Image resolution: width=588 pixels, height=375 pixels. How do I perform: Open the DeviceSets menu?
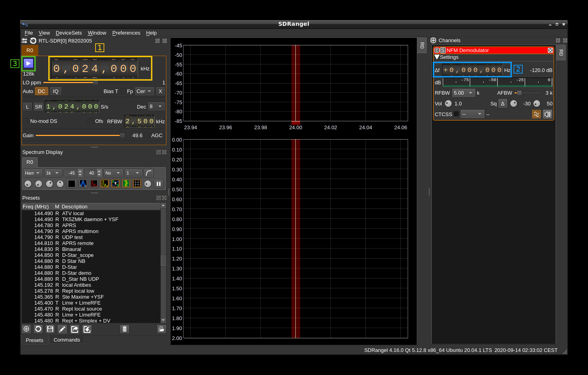coord(69,33)
